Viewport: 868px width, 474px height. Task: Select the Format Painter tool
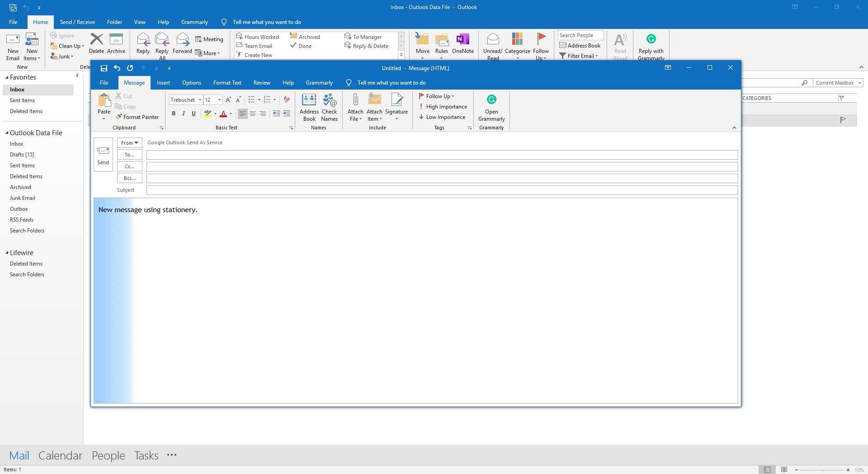[137, 117]
